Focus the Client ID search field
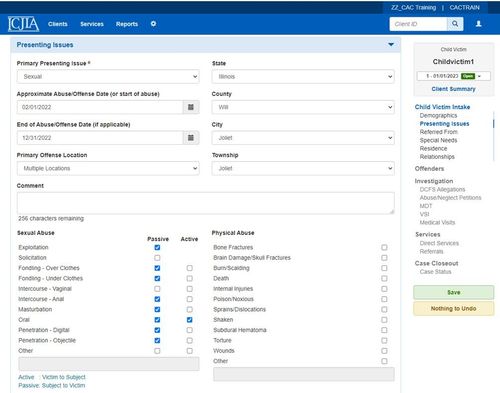This screenshot has height=393, width=500. (x=418, y=24)
